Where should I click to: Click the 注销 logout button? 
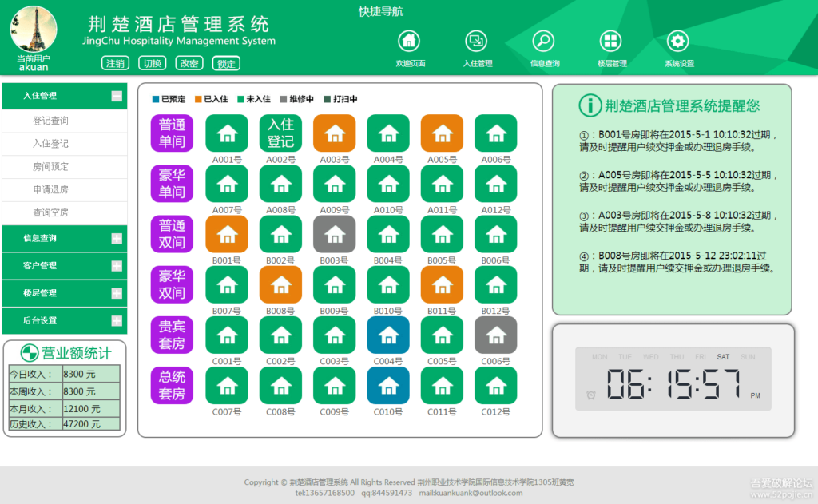115,62
